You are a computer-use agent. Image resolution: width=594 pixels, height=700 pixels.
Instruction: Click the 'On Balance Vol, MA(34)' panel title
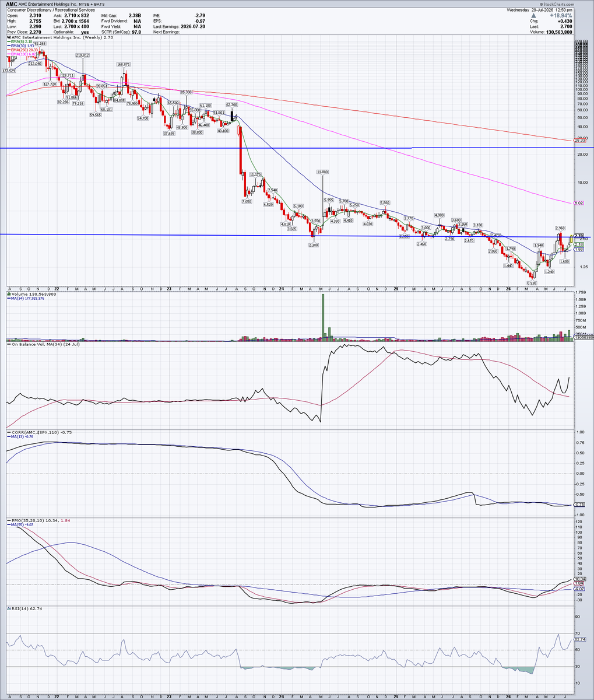point(44,344)
